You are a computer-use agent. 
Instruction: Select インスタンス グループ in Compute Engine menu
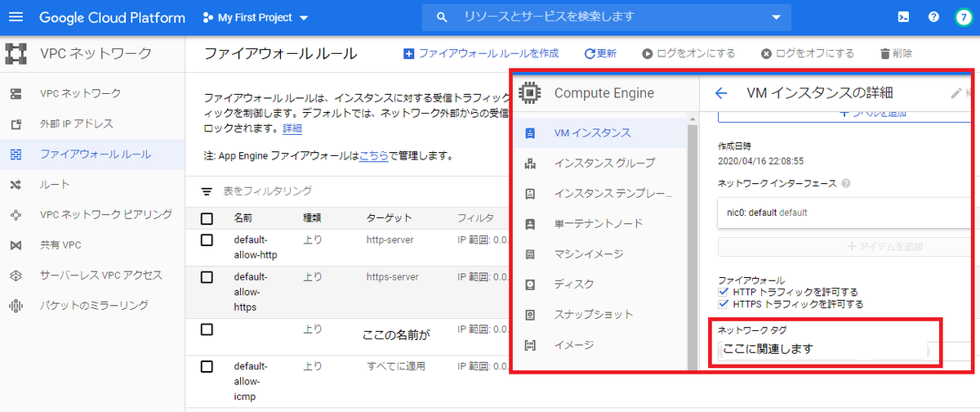click(603, 163)
